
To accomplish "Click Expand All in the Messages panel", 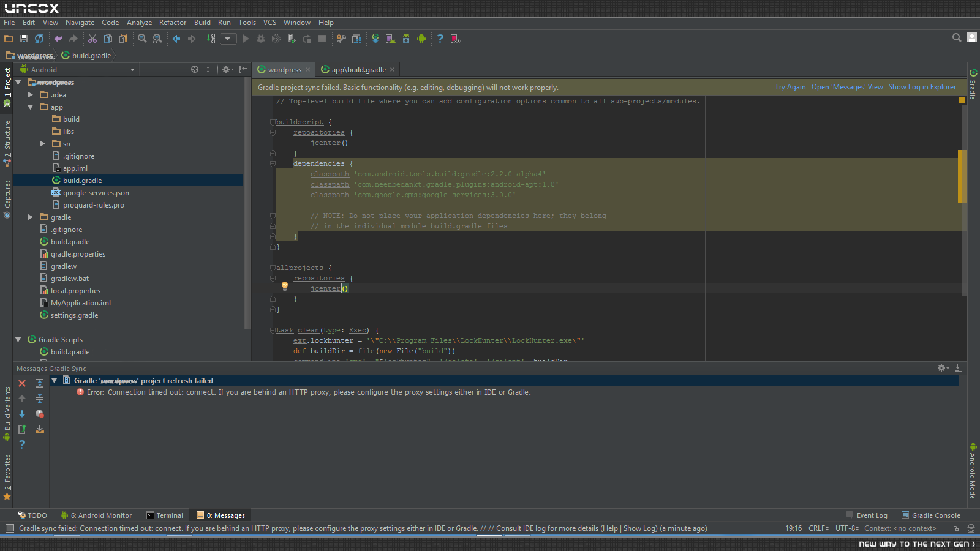I will [40, 383].
